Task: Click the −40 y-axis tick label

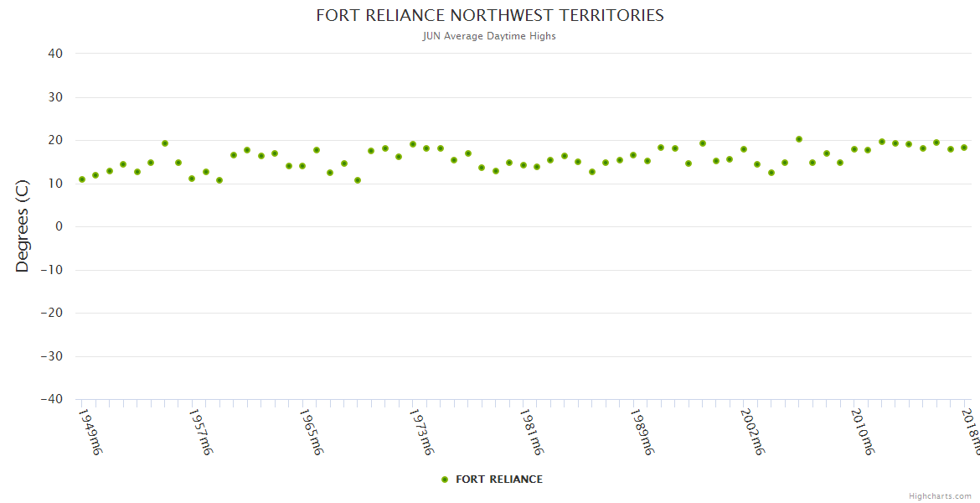Action: pos(51,400)
